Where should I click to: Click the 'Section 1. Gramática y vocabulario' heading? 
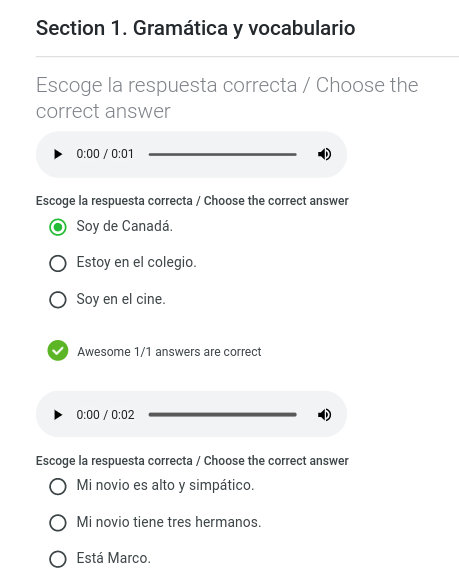pos(196,28)
